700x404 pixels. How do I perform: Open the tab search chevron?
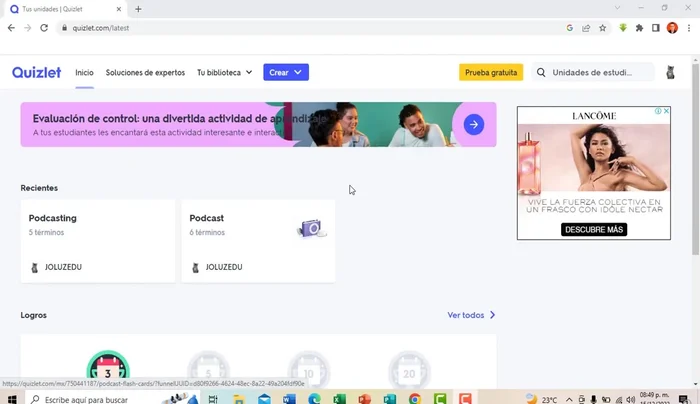point(617,8)
